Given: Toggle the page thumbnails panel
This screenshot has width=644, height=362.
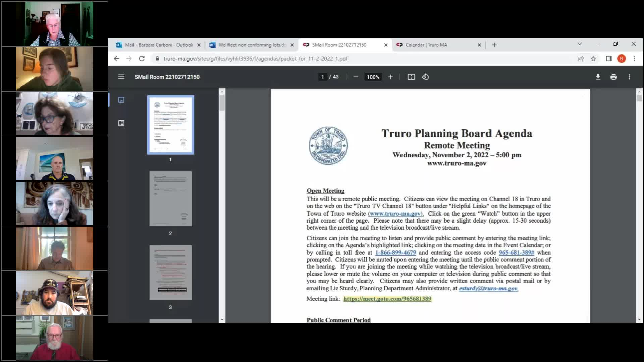Looking at the screenshot, I should pos(121,100).
